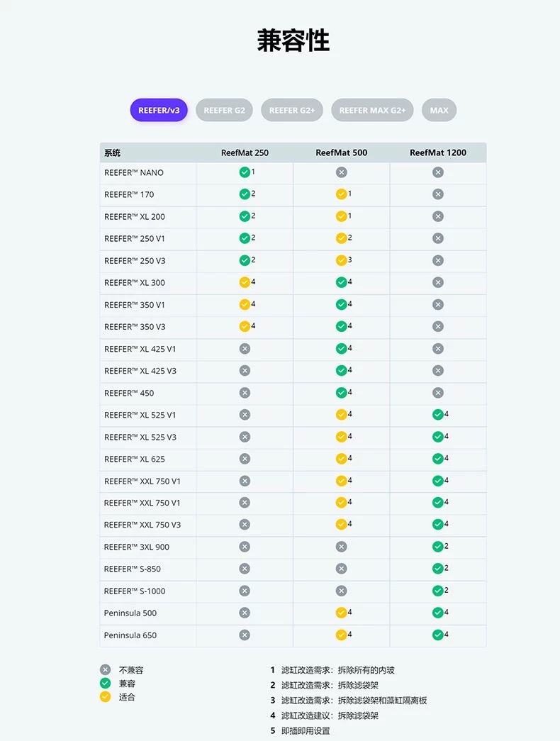Click green check for REEFER 3XL 900 ReefMat 1200
560x741 pixels.
pos(438,547)
